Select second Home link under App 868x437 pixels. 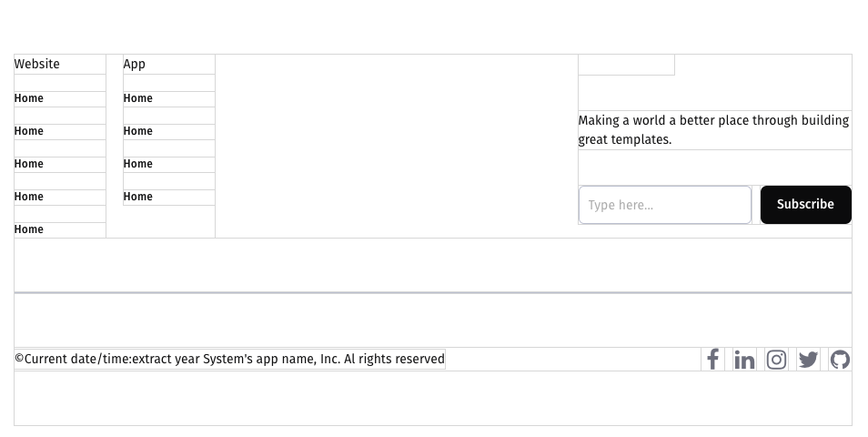coord(138,131)
